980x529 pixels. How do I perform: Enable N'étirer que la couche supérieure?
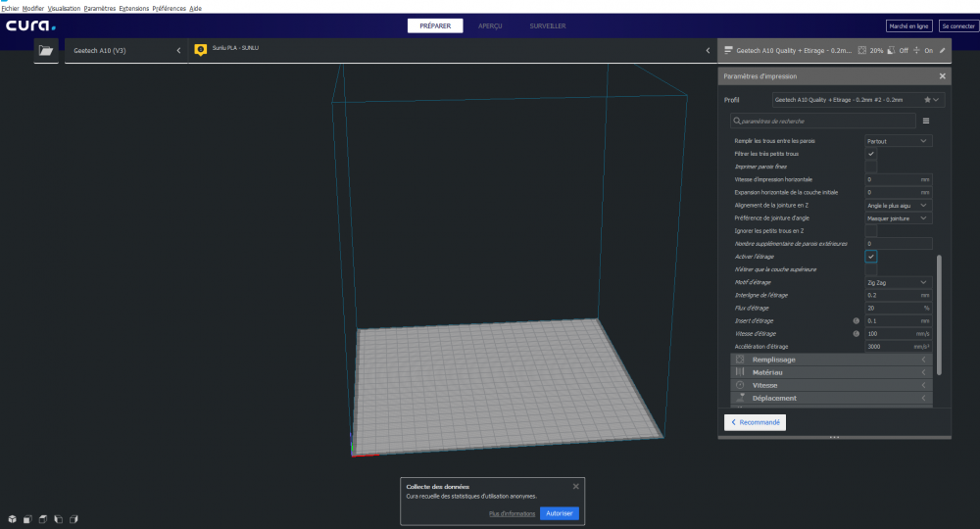871,269
